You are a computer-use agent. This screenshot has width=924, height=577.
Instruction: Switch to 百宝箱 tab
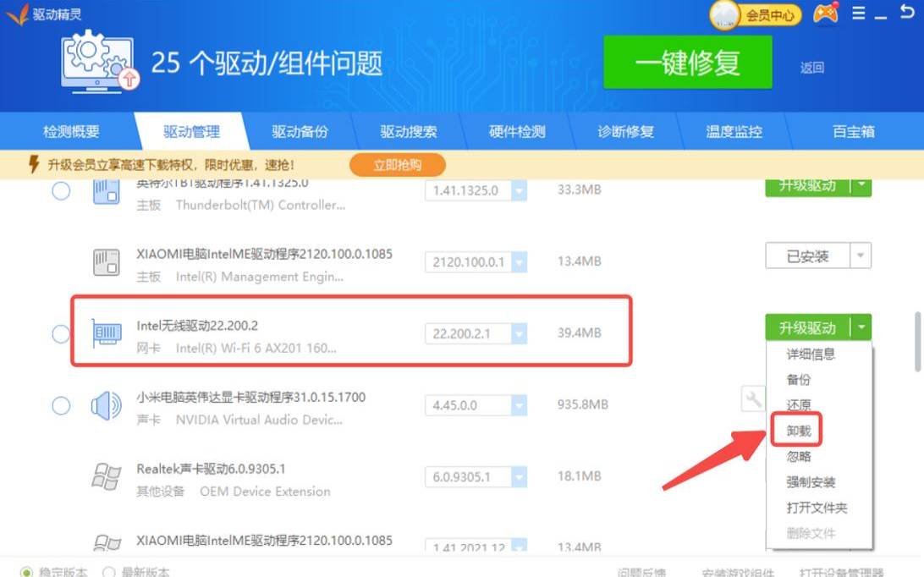(x=853, y=131)
